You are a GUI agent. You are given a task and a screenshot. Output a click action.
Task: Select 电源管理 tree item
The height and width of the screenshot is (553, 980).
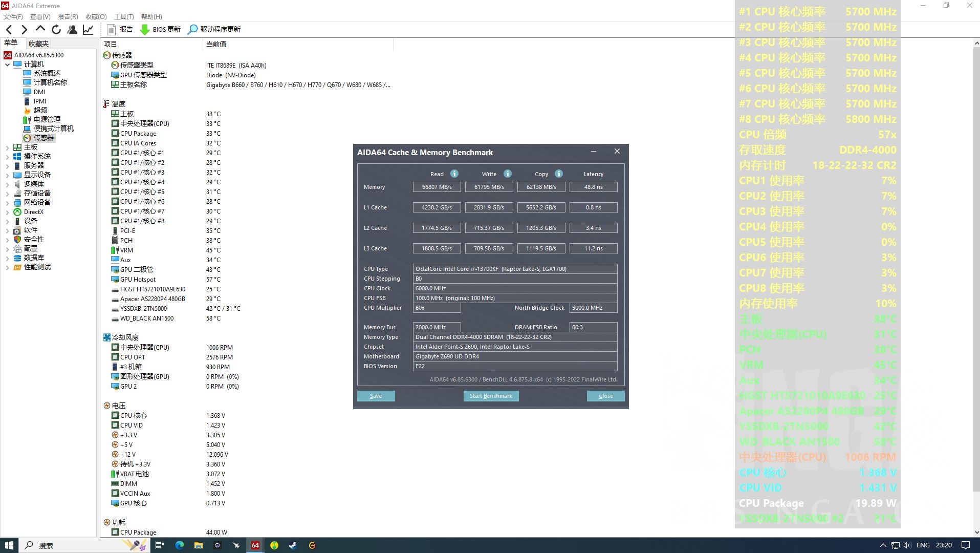[47, 119]
